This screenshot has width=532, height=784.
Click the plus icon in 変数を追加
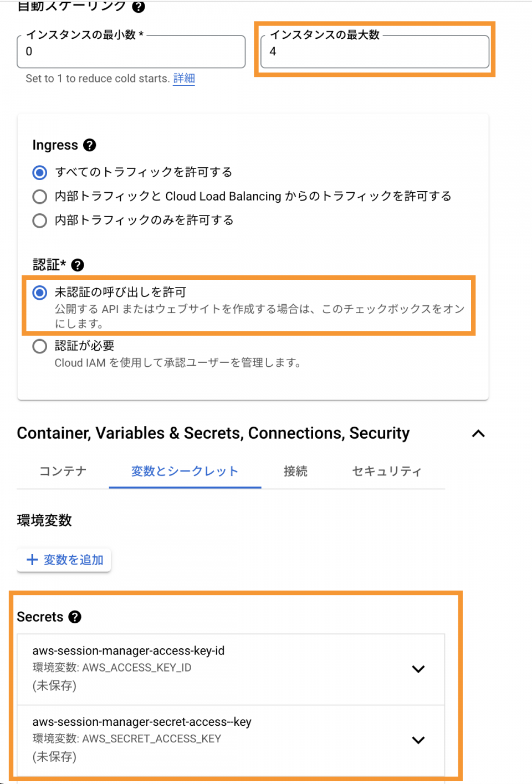(33, 560)
